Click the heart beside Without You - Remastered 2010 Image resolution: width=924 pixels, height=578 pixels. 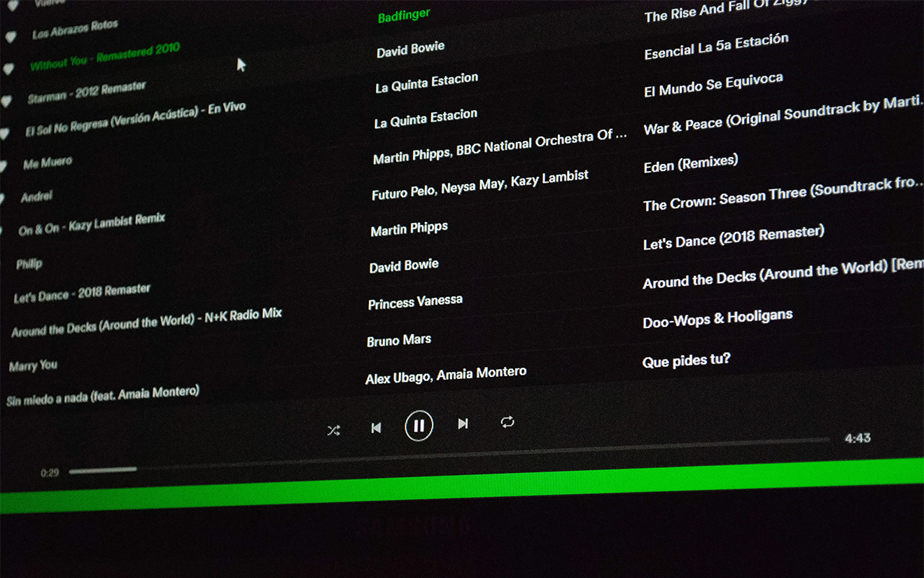(8, 69)
